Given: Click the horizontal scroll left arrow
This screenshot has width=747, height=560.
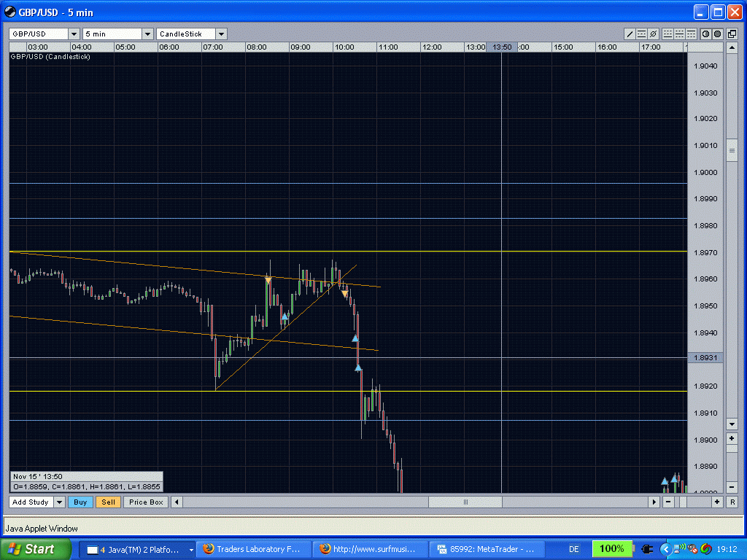Looking at the screenshot, I should [177, 502].
